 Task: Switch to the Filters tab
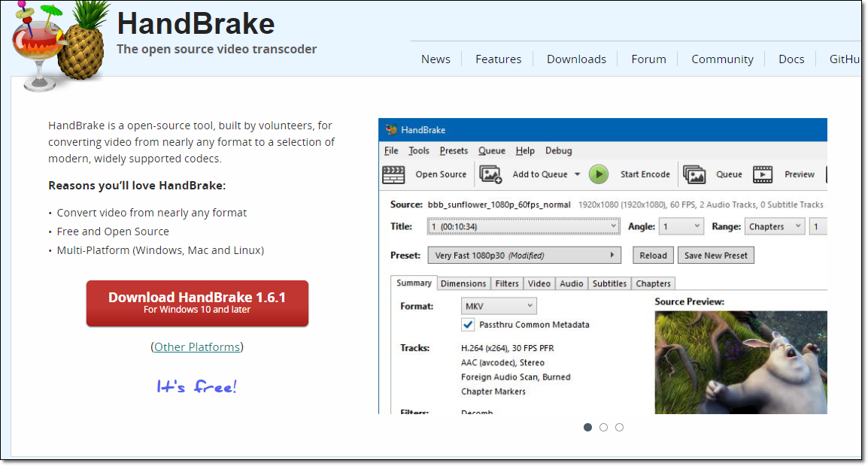click(507, 283)
